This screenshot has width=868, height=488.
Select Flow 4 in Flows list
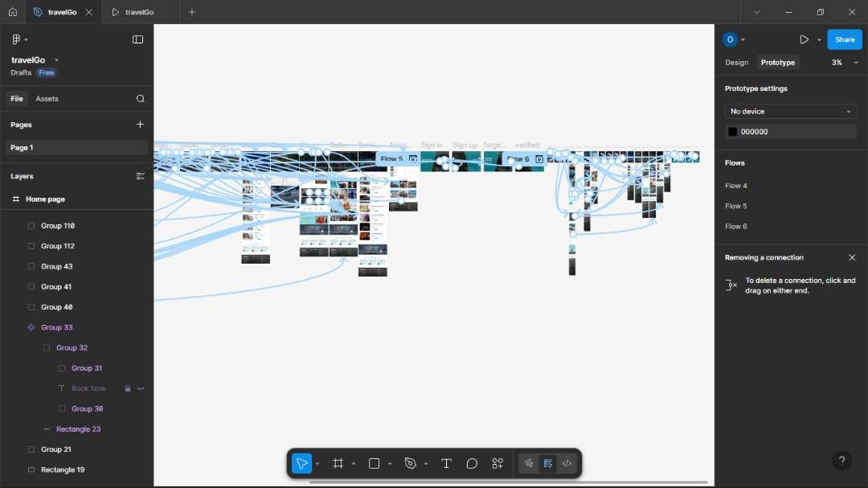pyautogui.click(x=735, y=186)
